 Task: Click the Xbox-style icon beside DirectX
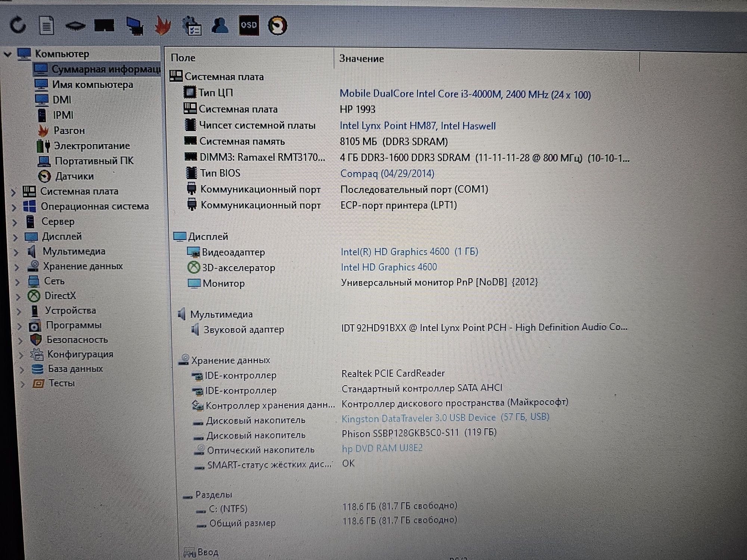click(34, 296)
